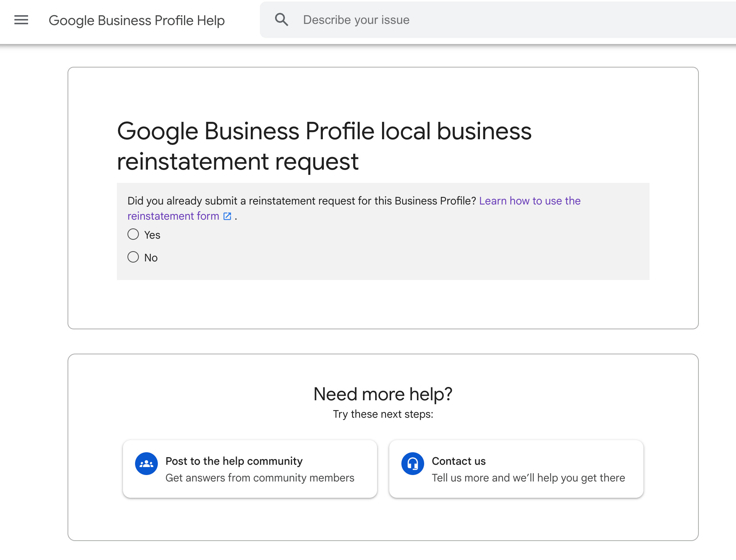Image resolution: width=736 pixels, height=560 pixels.
Task: Click the Describe your issue search field
Action: (417, 19)
